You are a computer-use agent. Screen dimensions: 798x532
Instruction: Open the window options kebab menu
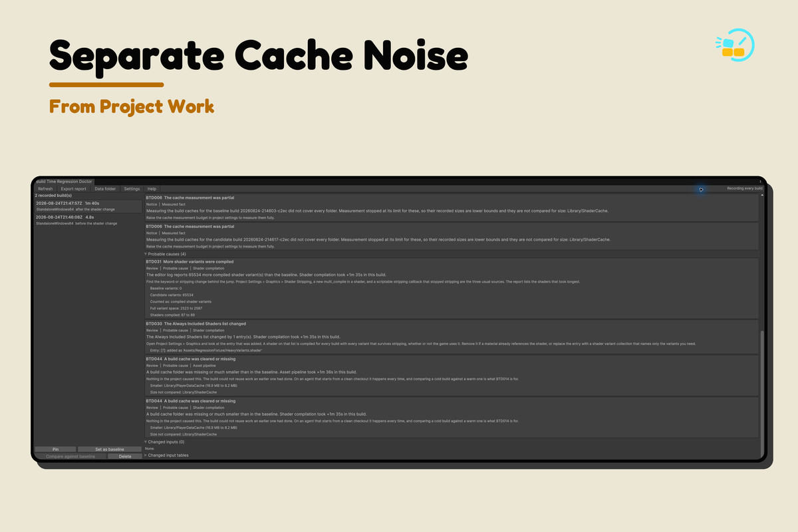pos(760,181)
